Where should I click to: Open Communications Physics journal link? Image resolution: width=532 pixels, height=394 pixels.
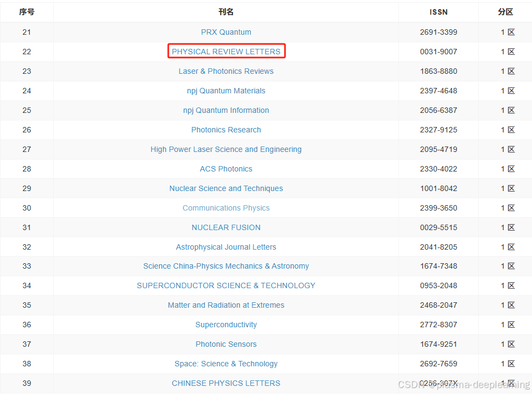[x=226, y=208]
